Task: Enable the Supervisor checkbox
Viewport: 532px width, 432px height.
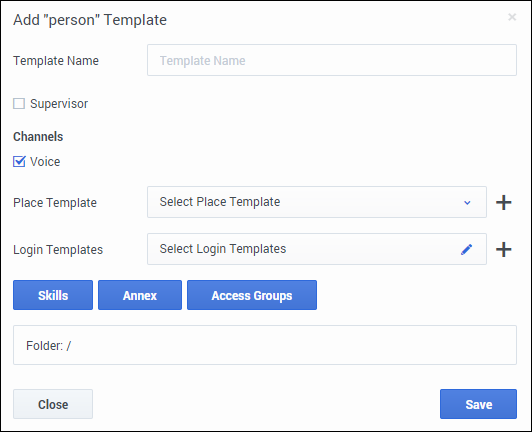Action: coord(19,104)
